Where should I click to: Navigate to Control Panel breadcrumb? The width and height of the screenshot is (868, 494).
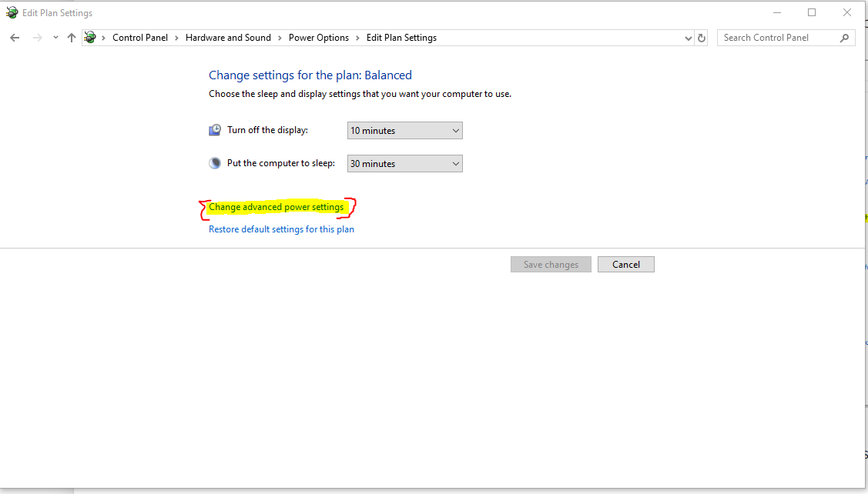pos(139,38)
